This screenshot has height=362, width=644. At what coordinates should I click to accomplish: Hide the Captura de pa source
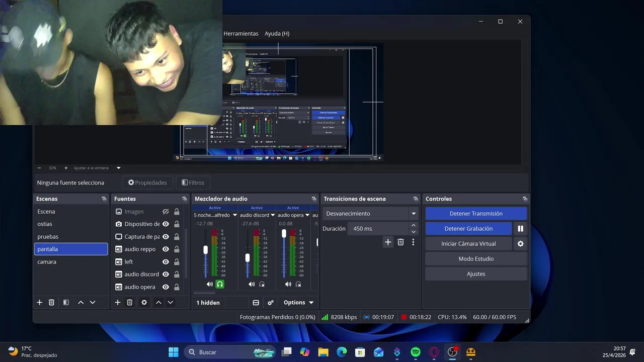(166, 236)
